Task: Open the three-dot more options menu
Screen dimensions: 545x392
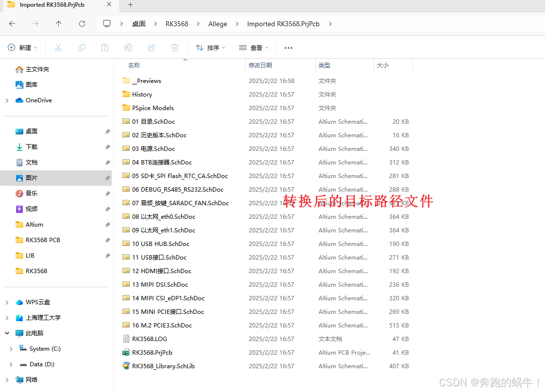Action: click(289, 48)
